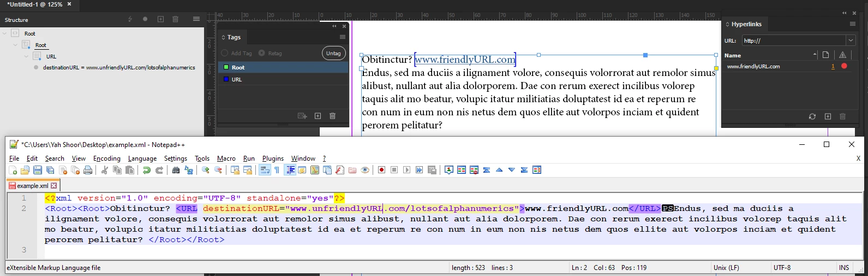Click Autotag icon at Tags panel bottom
The image size is (868, 276).
(x=302, y=116)
